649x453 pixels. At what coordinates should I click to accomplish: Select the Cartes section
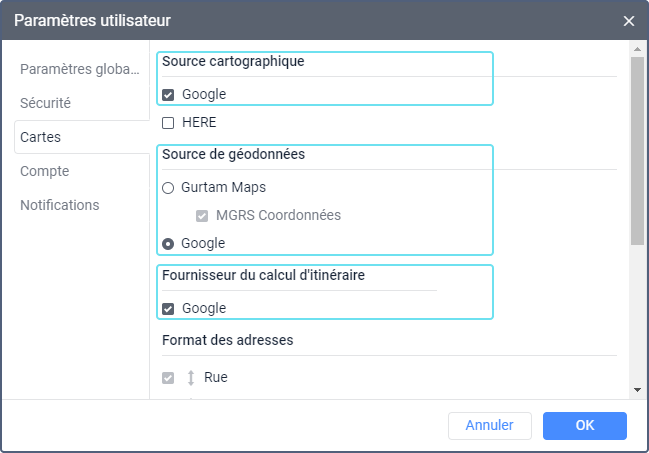39,137
